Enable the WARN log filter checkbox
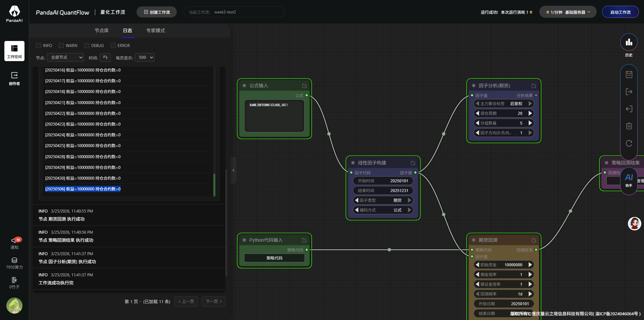 point(61,46)
